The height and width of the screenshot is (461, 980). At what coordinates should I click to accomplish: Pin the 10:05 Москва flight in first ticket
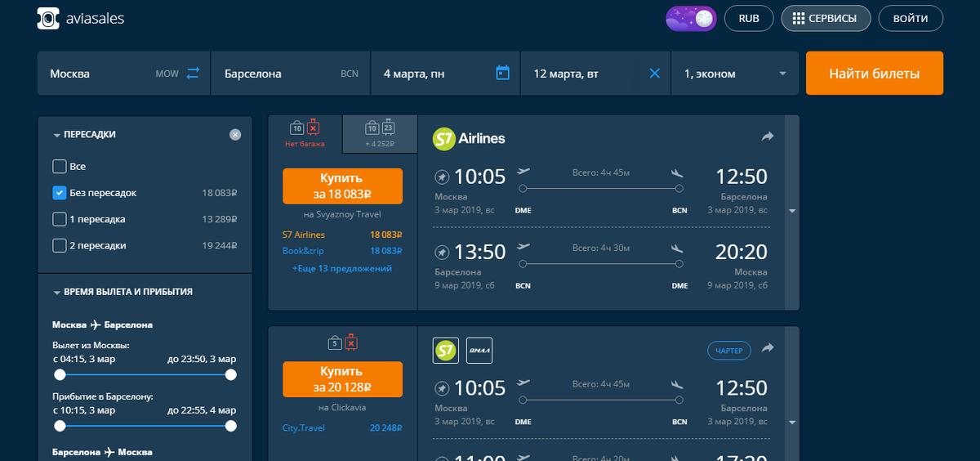pos(441,177)
